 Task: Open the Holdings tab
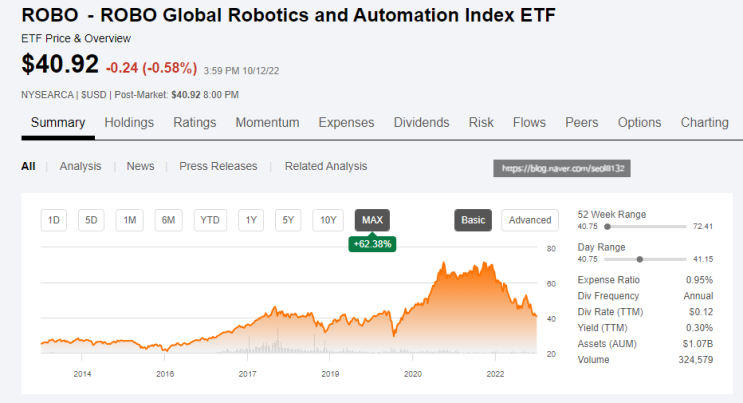point(129,123)
